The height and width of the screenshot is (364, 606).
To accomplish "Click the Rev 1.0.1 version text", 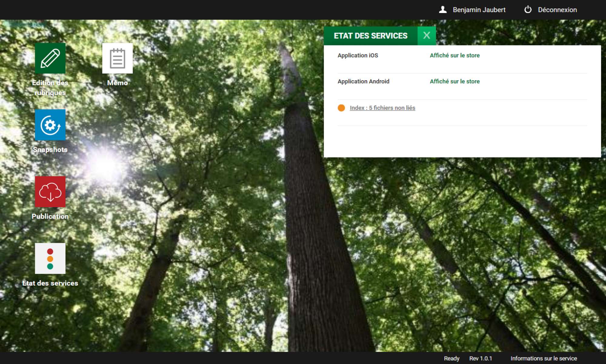I will click(x=481, y=358).
